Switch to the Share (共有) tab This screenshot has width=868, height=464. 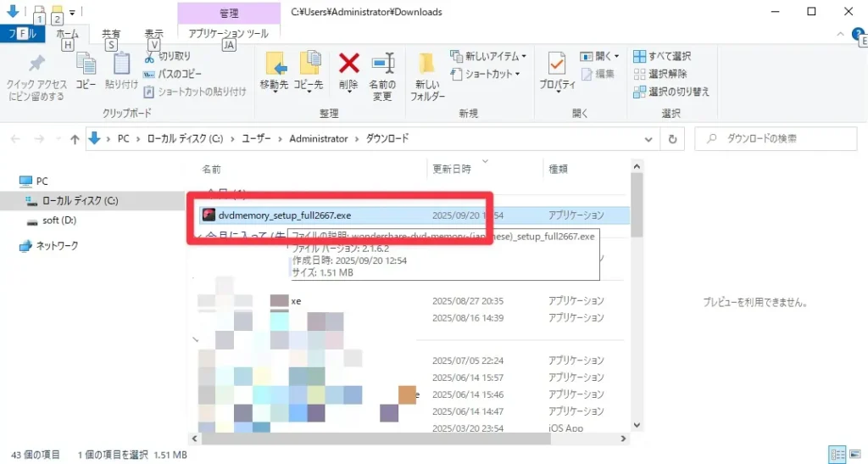(x=111, y=34)
